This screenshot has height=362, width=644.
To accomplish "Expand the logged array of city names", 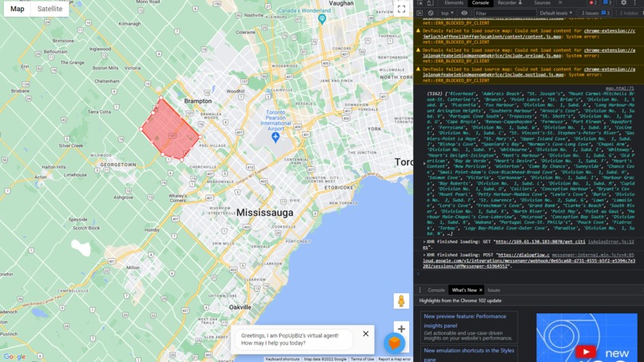I will click(x=425, y=163).
